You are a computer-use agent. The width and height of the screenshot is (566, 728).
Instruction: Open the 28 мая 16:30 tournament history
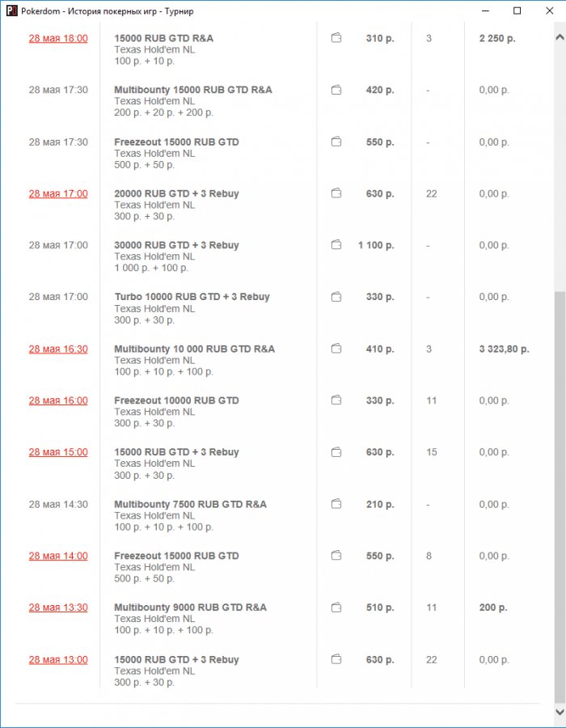pos(58,349)
